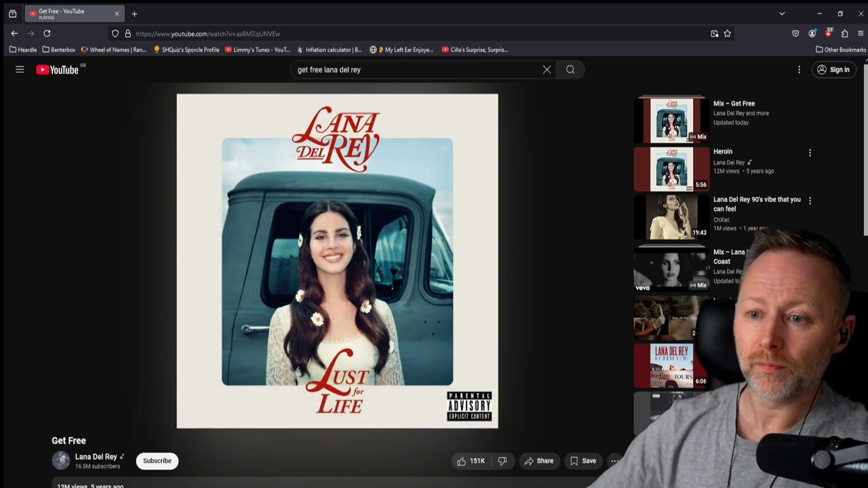868x488 pixels.
Task: Open My Left Ear Enjoye... bookmark
Action: [401, 49]
